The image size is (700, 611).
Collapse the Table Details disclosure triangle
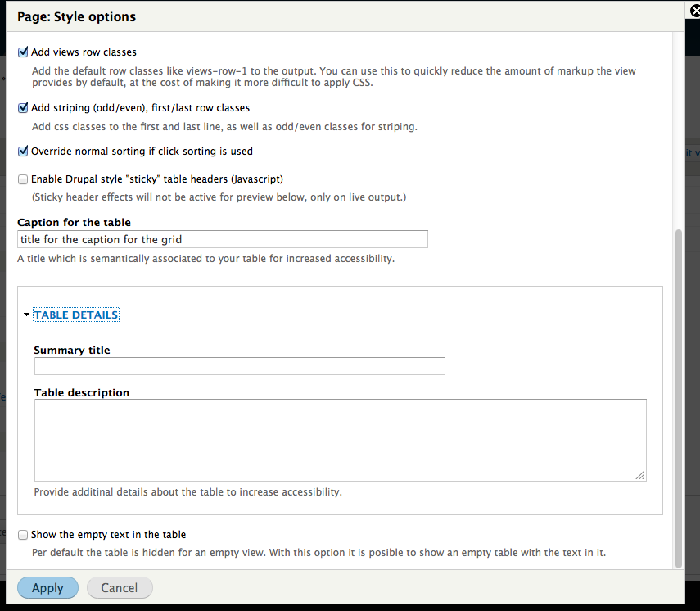pos(26,315)
